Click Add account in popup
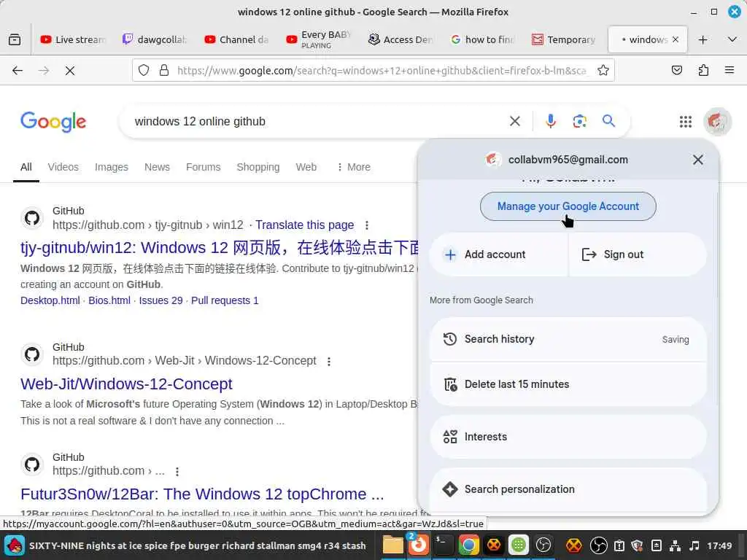This screenshot has height=560, width=747. click(x=498, y=254)
